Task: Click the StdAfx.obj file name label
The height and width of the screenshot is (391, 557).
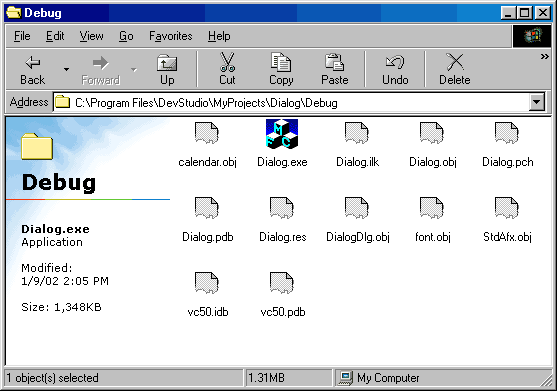Action: tap(507, 237)
